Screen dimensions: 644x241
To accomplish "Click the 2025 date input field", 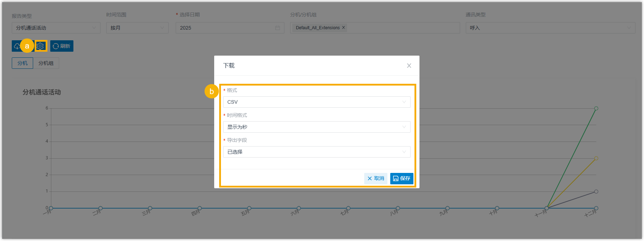I will (225, 28).
